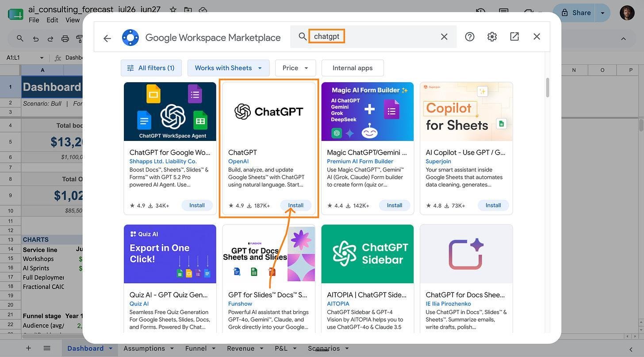Viewport: 644px width, 357px height.
Task: Open the Name box dropdown for A1:L1
Action: pos(42,58)
